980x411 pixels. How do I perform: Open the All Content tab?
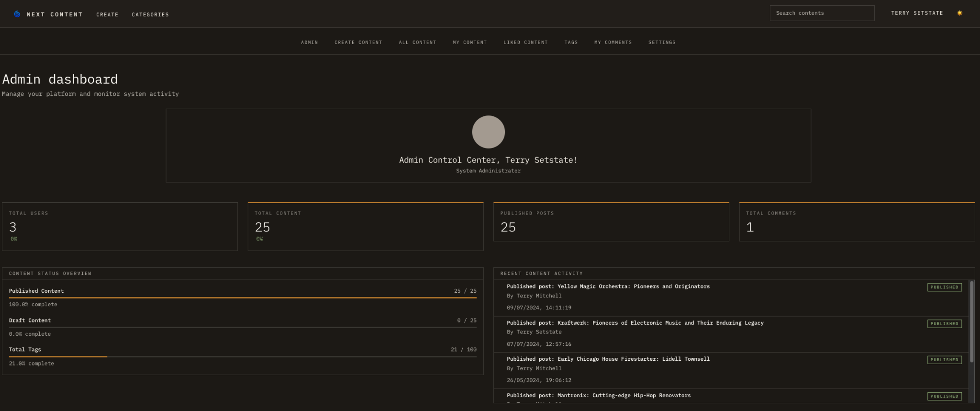click(x=418, y=42)
